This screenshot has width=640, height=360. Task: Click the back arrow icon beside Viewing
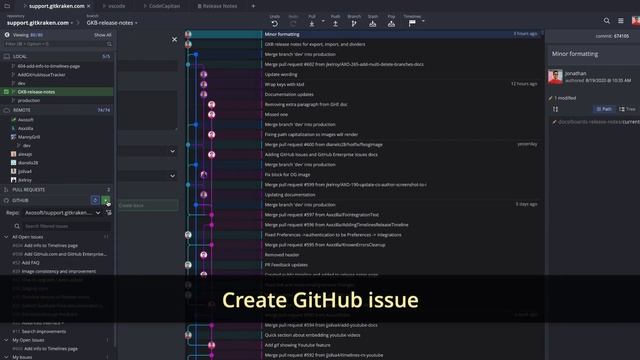(7, 35)
